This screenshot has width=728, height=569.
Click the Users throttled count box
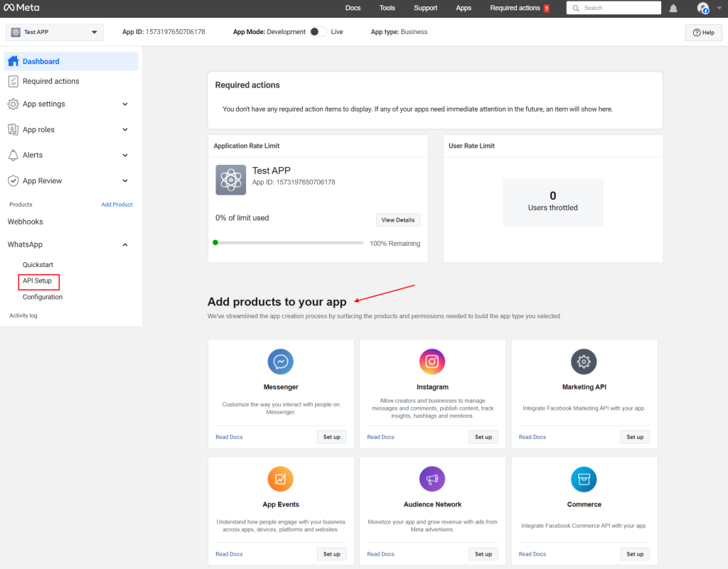click(552, 202)
